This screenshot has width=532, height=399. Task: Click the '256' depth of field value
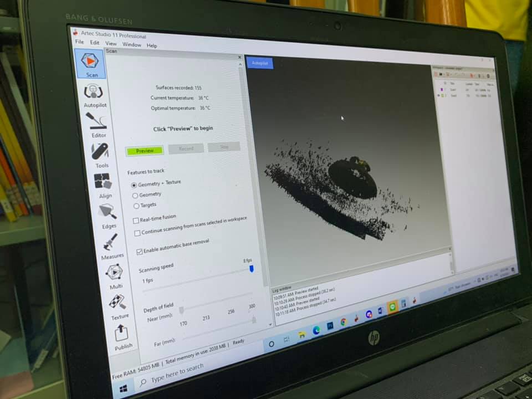(231, 311)
